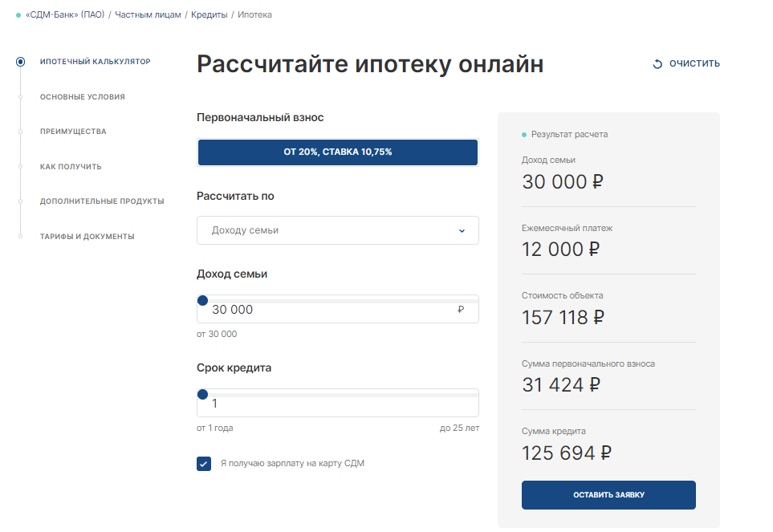Follow the Частным лицам breadcrumb link

pyautogui.click(x=148, y=15)
